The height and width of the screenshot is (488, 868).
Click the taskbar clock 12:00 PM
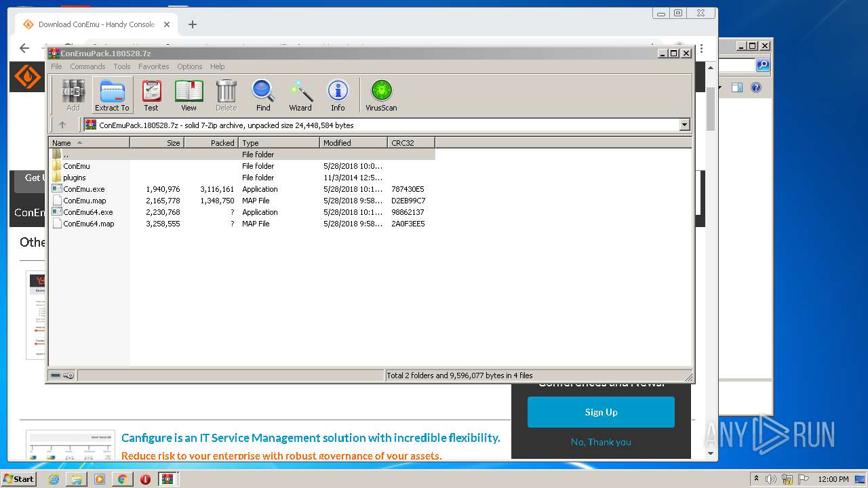[833, 479]
